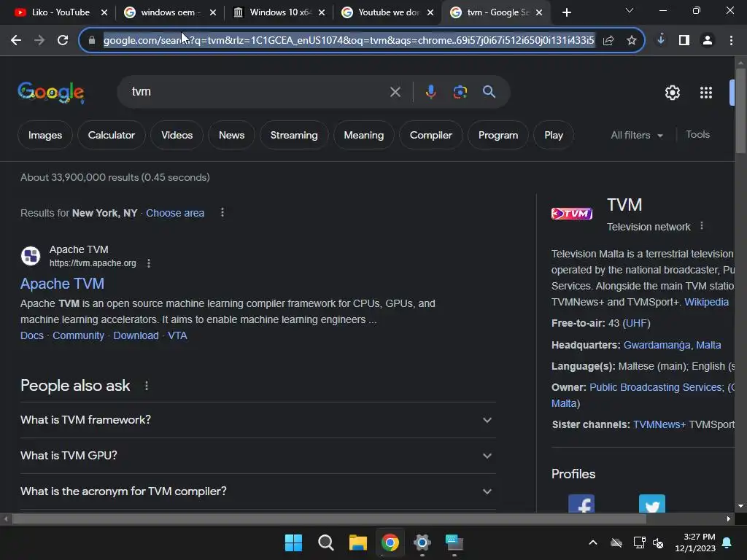Select the Streaming filter chip
The height and width of the screenshot is (560, 747).
point(294,135)
